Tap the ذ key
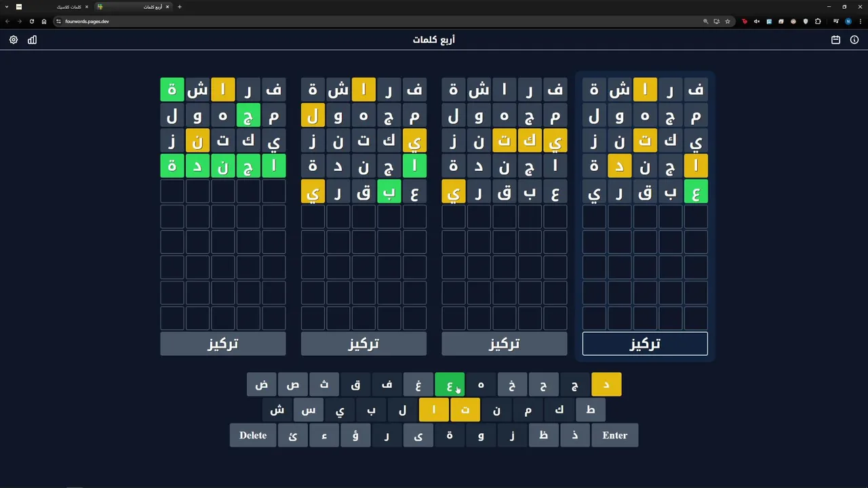 [575, 436]
